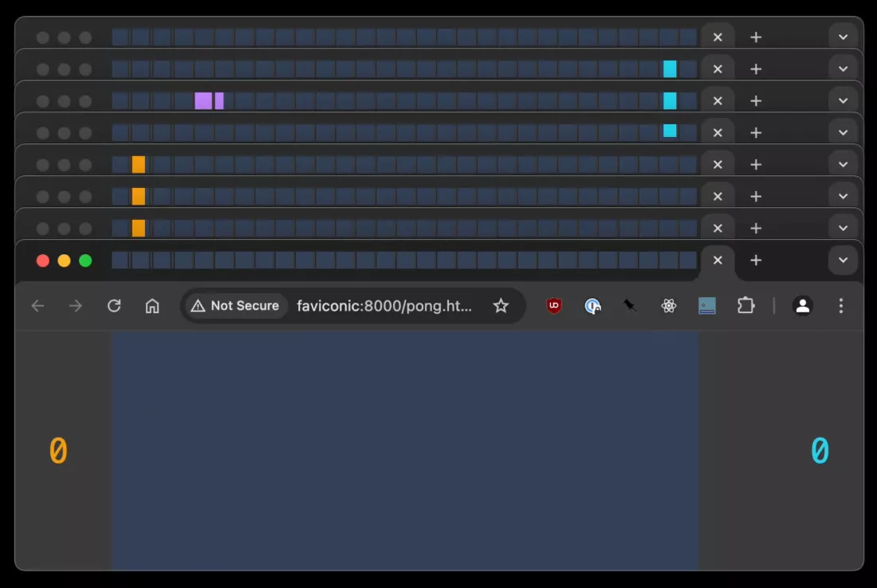Click the terminal-style extension icon
Screen dimensions: 877x588
point(707,305)
